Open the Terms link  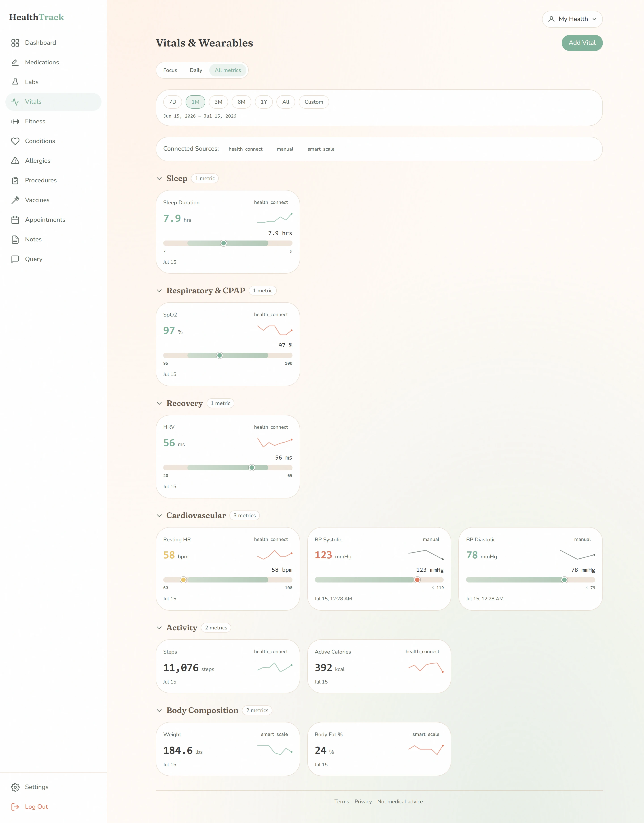(x=342, y=802)
